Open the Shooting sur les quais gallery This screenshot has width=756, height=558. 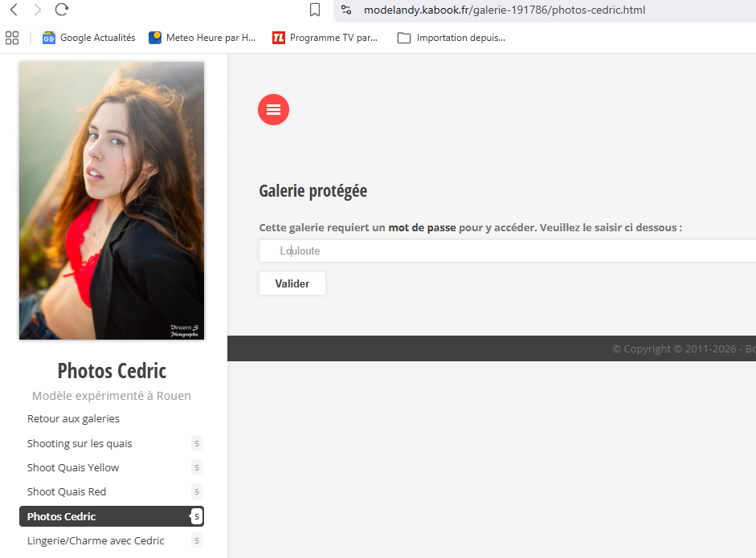pos(80,444)
